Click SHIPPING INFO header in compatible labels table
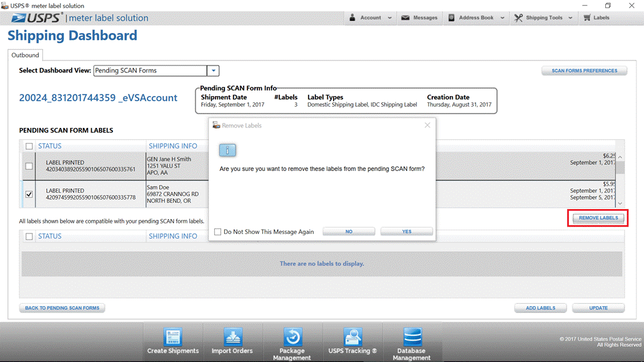Viewport: 644px width, 362px height. click(173, 237)
